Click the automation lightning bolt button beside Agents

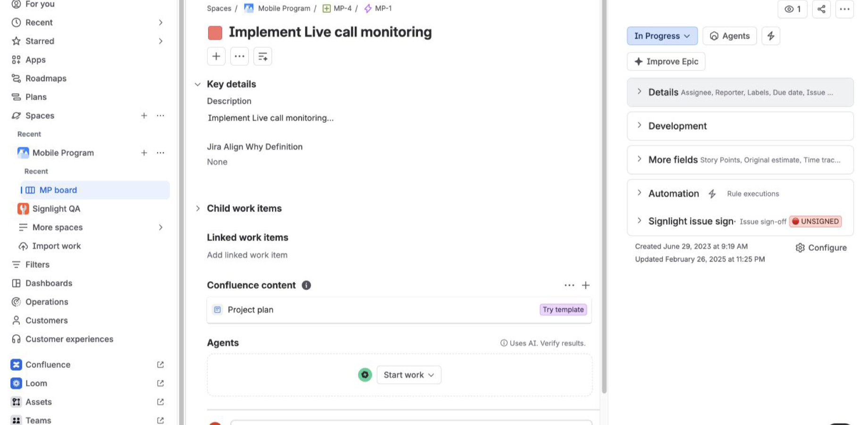point(771,36)
